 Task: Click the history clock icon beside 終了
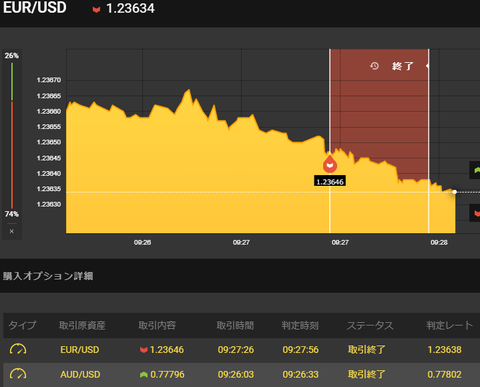point(374,66)
